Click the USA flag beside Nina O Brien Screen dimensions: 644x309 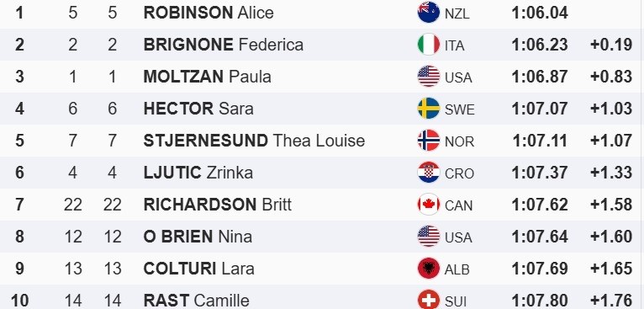click(x=429, y=237)
